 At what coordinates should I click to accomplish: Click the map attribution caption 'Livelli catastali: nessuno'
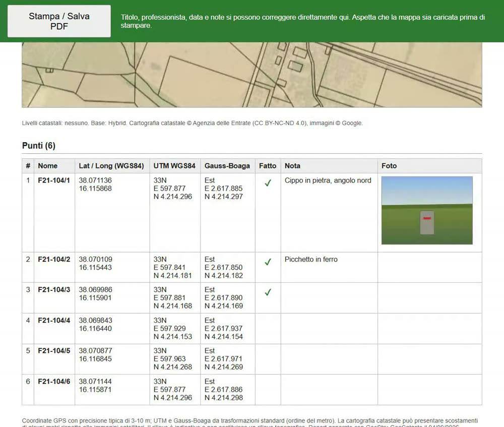click(x=192, y=123)
